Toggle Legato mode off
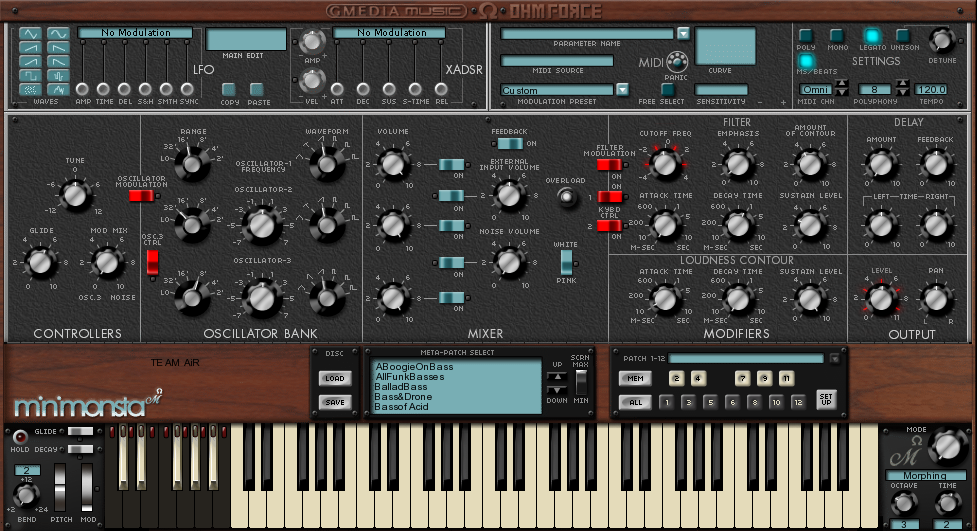 tap(872, 35)
